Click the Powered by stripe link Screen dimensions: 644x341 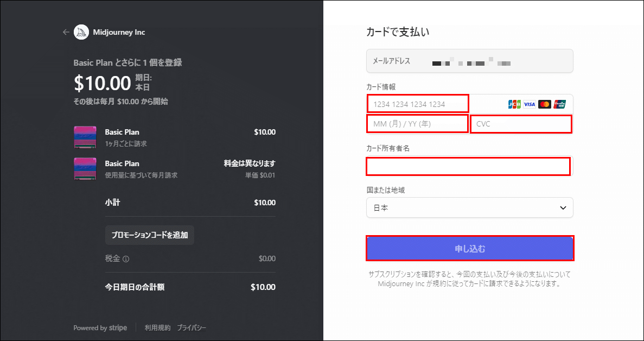[100, 328]
